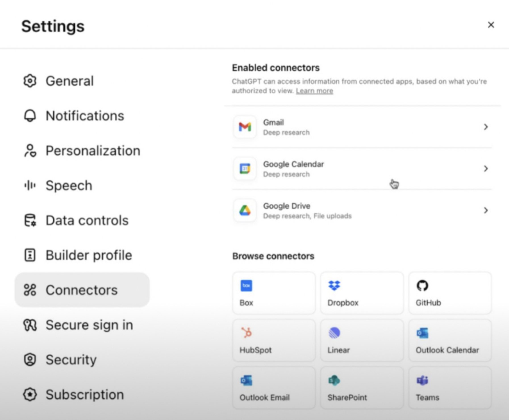
Task: Click the 'Browse connectors' heading
Action: (x=273, y=256)
